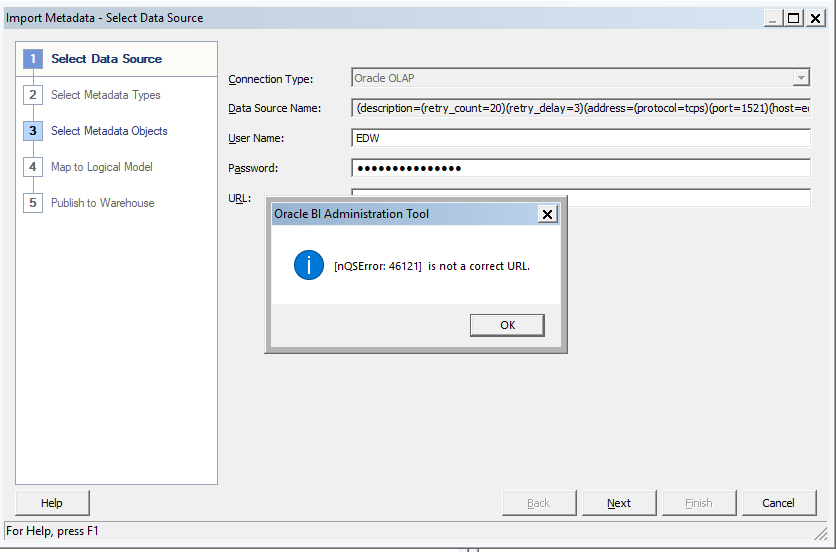The height and width of the screenshot is (552, 836).
Task: Click the status bar help text
Action: 52,531
